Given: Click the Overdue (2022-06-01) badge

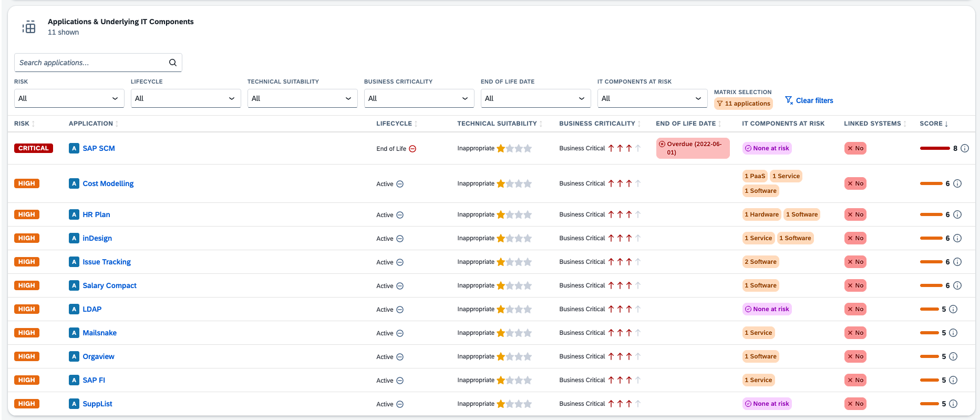Looking at the screenshot, I should (x=693, y=148).
